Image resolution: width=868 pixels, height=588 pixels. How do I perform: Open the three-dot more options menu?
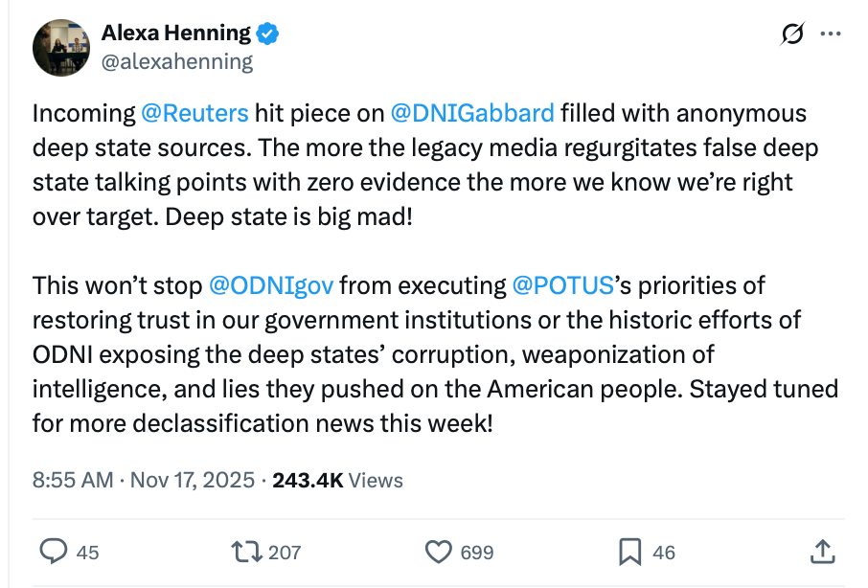[x=831, y=34]
